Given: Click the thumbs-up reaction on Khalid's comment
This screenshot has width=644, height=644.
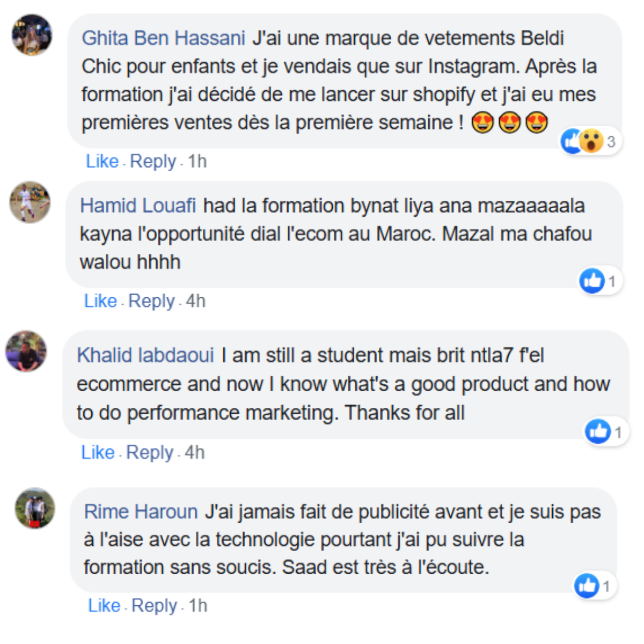Looking at the screenshot, I should coord(598,431).
